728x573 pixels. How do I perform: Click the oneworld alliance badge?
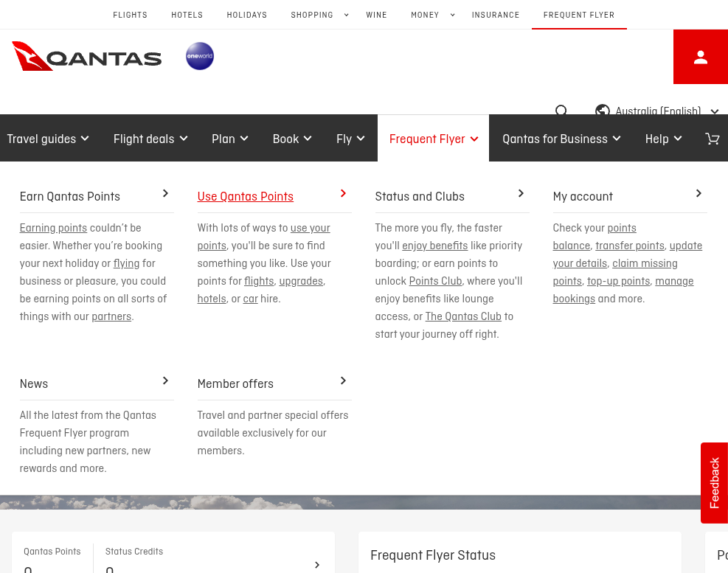(x=200, y=56)
